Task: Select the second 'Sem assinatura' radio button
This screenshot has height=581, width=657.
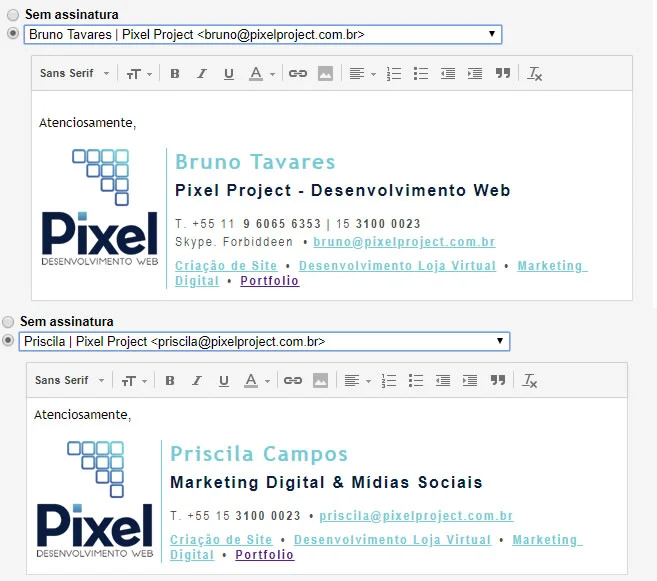Action: (x=8, y=322)
